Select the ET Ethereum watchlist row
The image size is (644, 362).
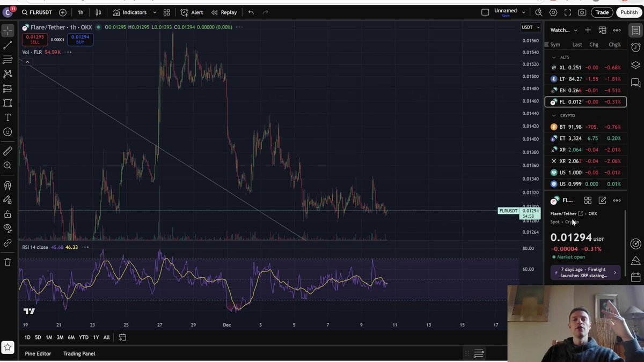point(586,138)
